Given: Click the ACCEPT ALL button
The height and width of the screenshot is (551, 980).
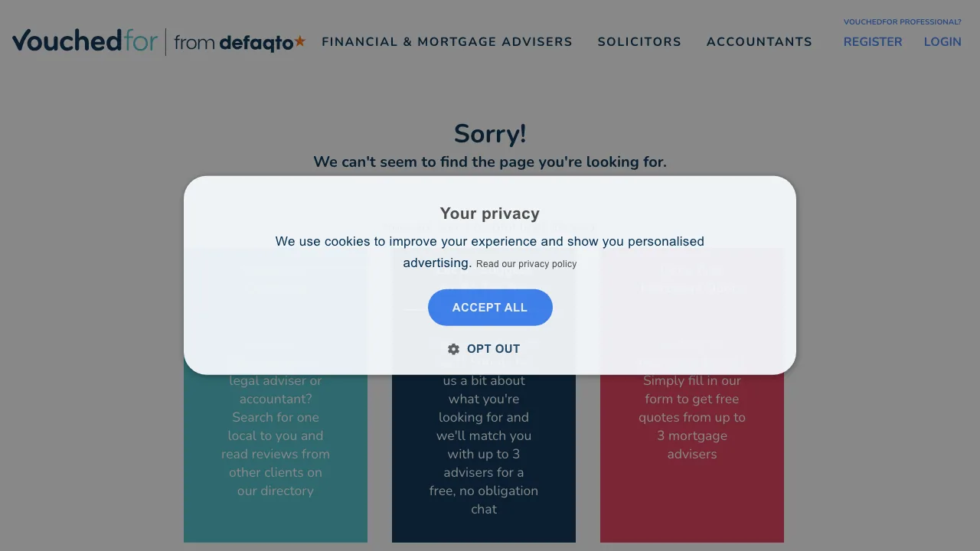Looking at the screenshot, I should pyautogui.click(x=490, y=307).
